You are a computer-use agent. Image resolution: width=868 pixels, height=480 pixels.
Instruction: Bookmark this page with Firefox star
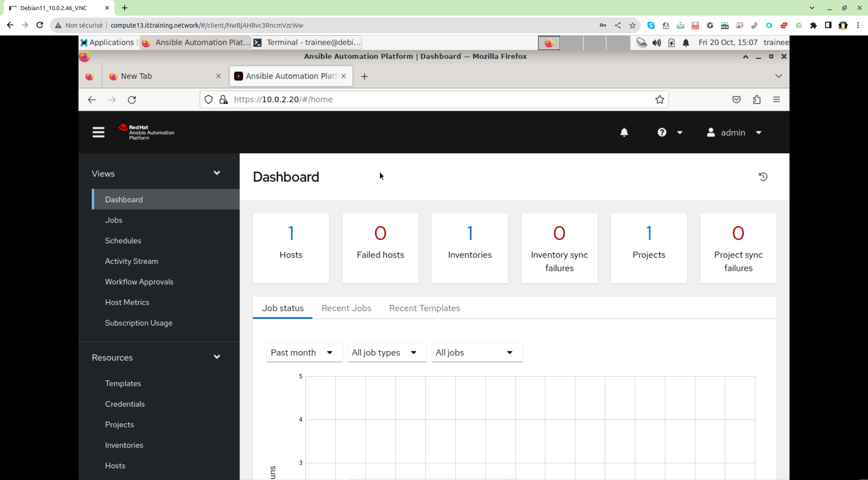(660, 100)
